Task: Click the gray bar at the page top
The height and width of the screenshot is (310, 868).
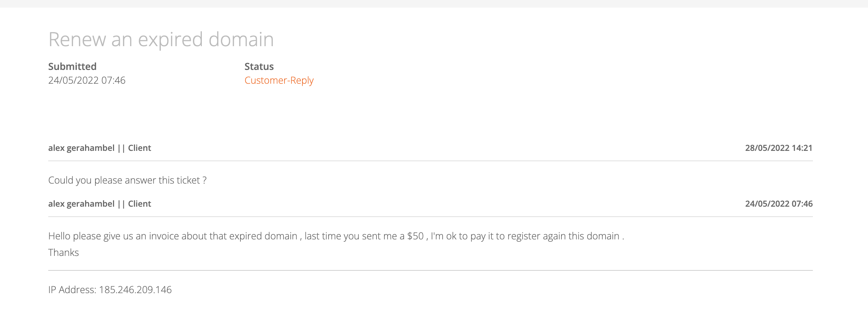Action: [434, 3]
